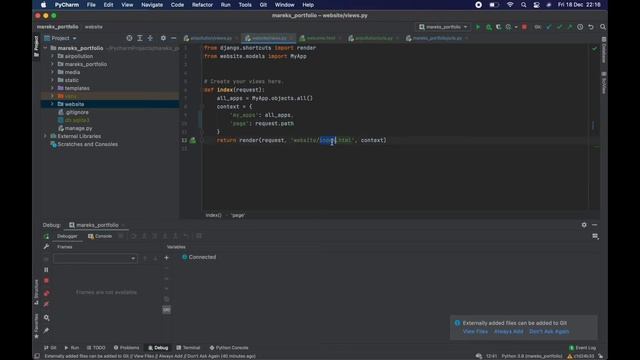This screenshot has height=360, width=640.
Task: Open Debug panel gear settings
Action: click(x=584, y=225)
